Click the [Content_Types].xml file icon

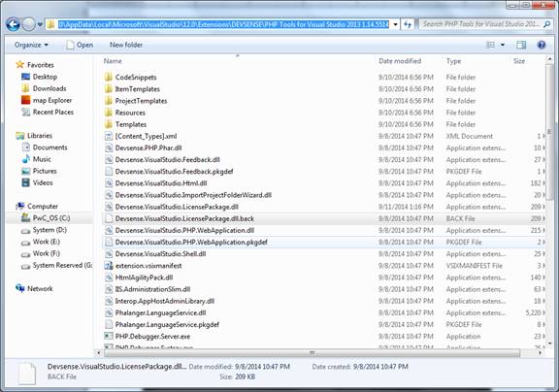click(109, 136)
